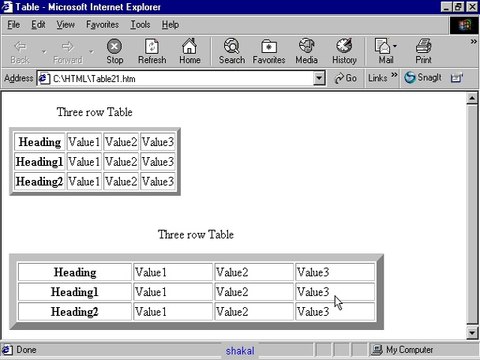The width and height of the screenshot is (480, 360).
Task: Click 'Value2' in large table Heading1 row
Action: 254,292
